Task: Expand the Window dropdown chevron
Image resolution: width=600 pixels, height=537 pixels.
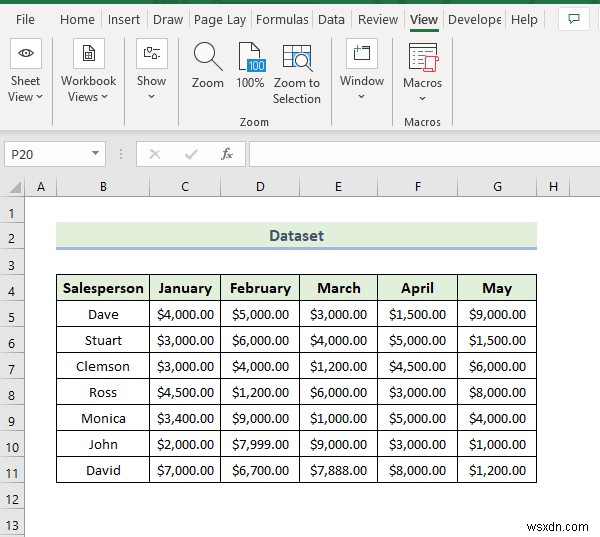Action: coord(362,96)
